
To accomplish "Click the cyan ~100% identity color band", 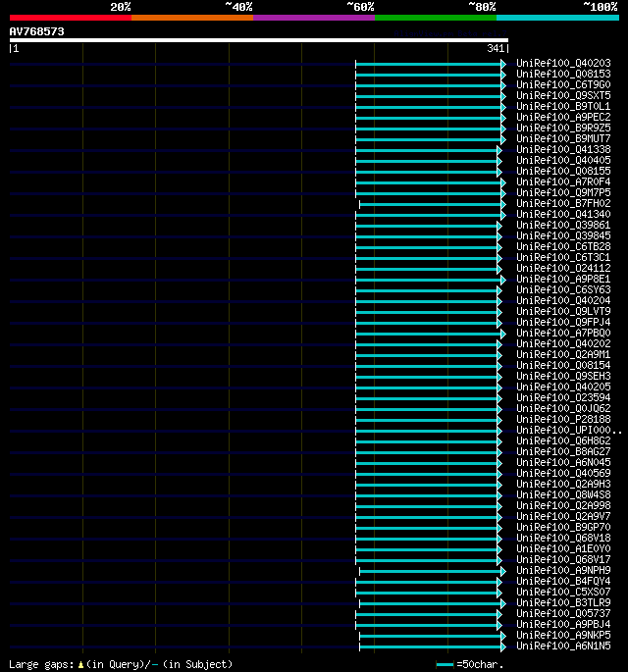I will click(x=557, y=18).
